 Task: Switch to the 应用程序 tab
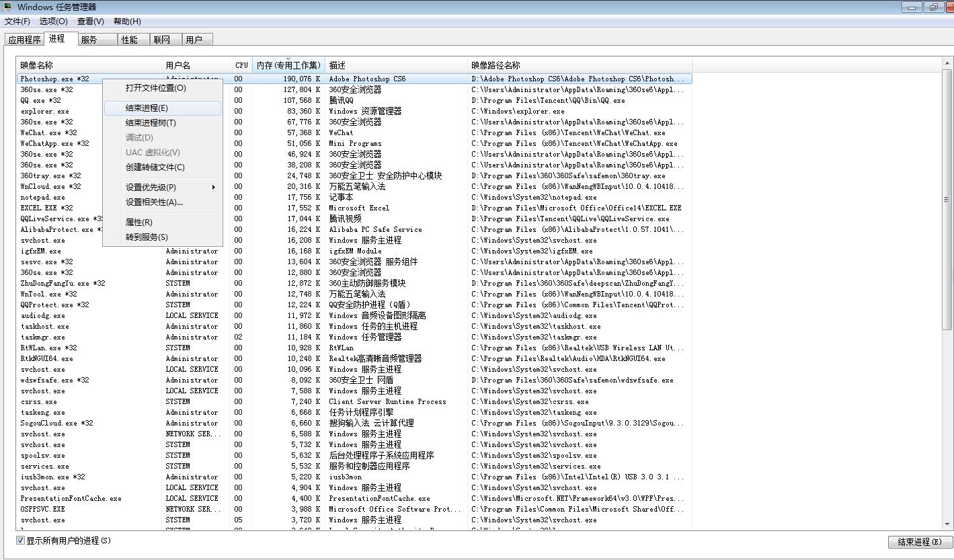click(x=24, y=40)
